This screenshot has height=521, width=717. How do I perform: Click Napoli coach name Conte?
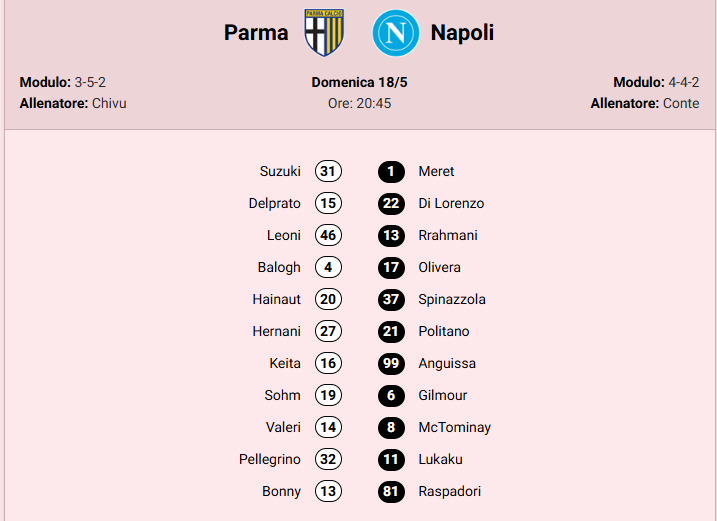681,103
